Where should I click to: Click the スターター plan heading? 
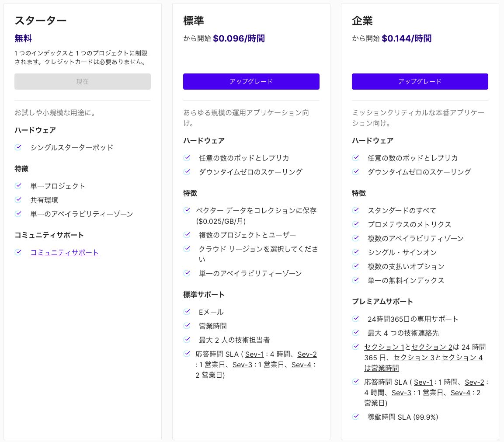pos(41,21)
